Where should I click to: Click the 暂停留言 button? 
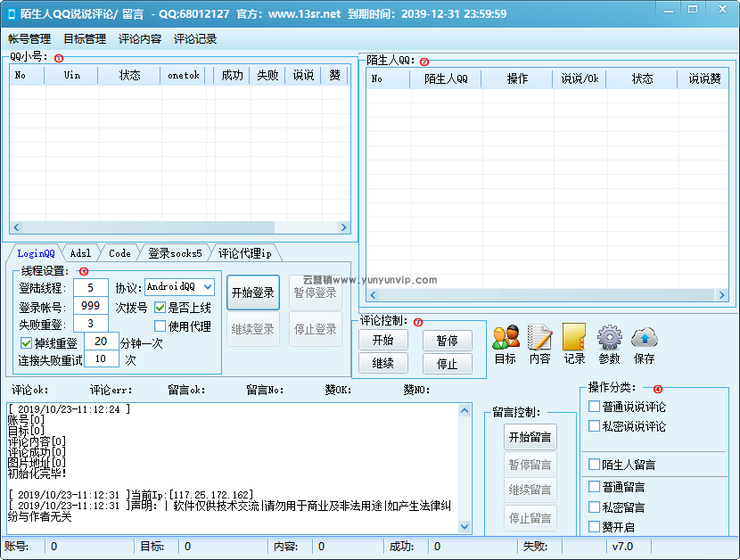[x=530, y=465]
